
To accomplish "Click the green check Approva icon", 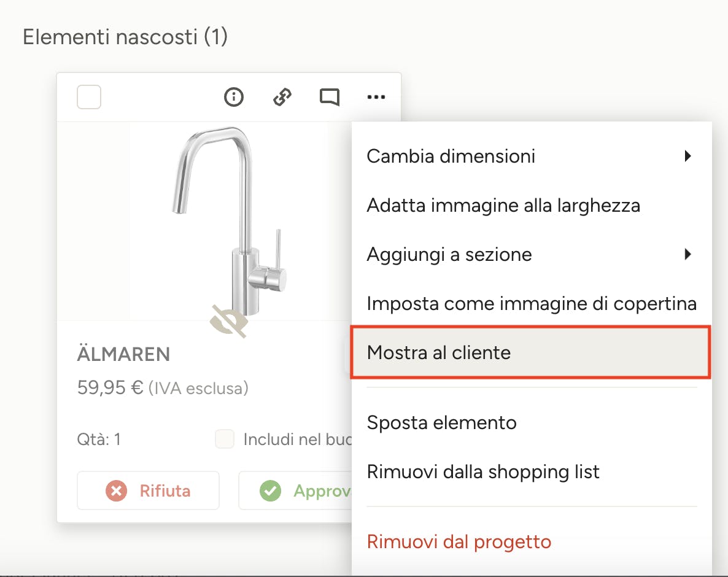I will (x=270, y=490).
